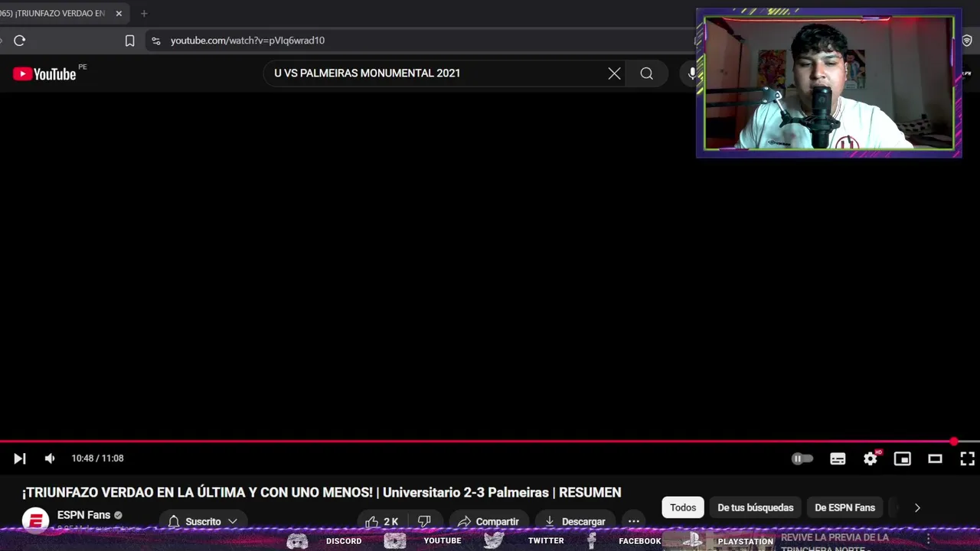Select the Todos filter chip

click(x=683, y=507)
